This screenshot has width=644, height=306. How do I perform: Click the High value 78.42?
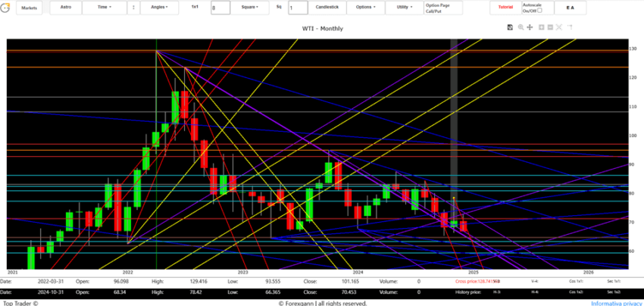[x=198, y=292]
